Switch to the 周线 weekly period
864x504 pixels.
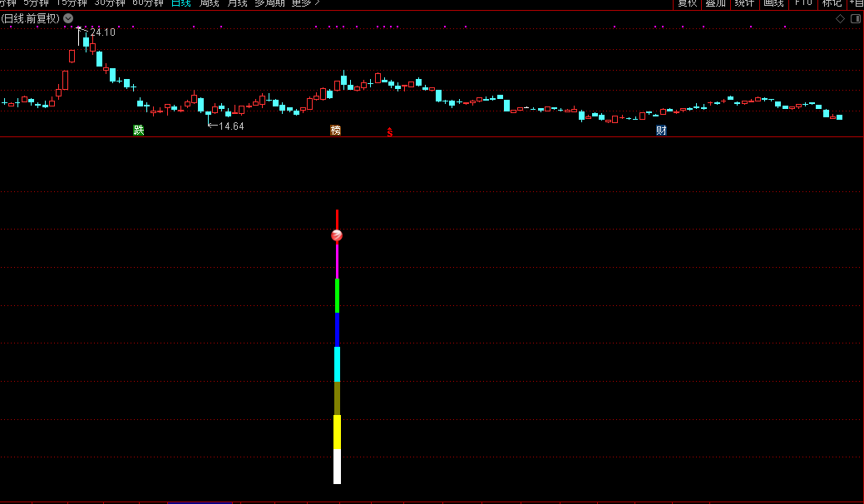click(x=209, y=3)
